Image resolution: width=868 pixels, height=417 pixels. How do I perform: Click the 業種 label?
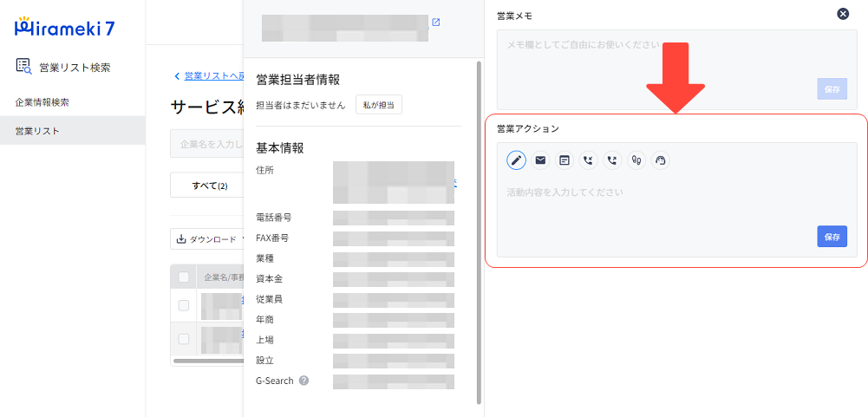pyautogui.click(x=264, y=258)
